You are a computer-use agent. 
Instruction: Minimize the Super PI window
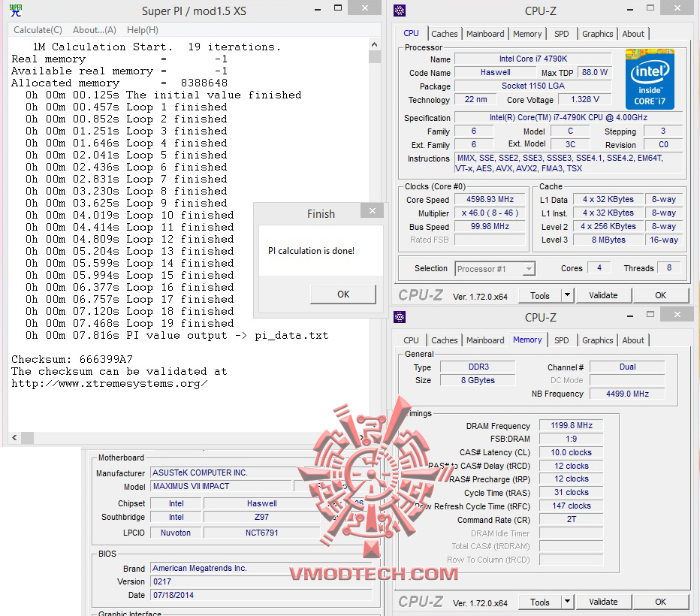(x=318, y=10)
